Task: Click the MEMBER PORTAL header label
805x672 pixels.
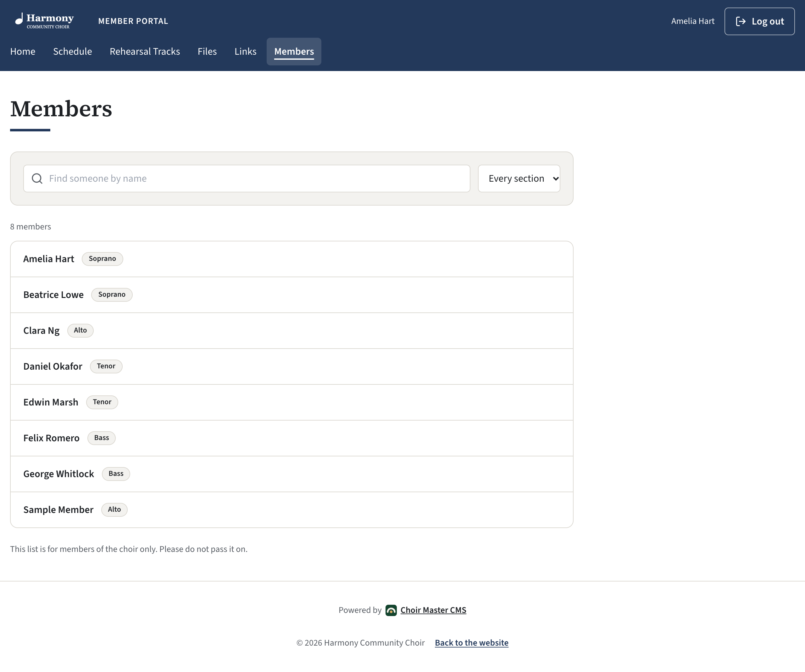Action: pos(133,21)
